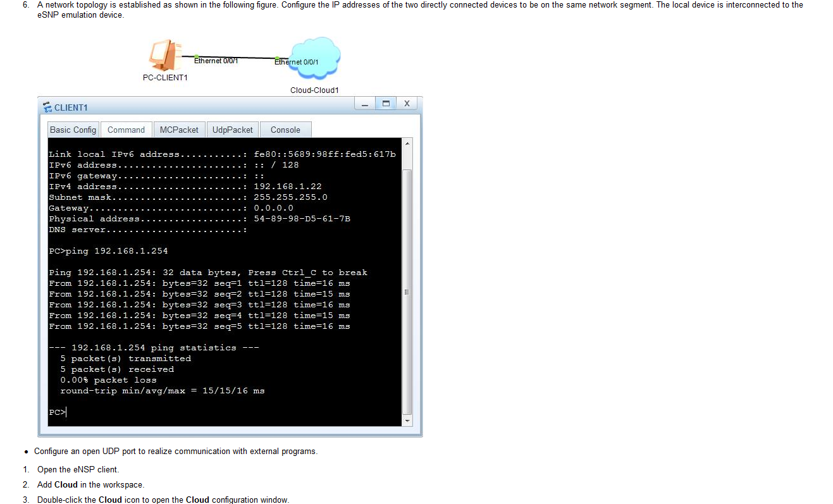The width and height of the screenshot is (833, 504).
Task: Select the Console tab
Action: click(285, 130)
